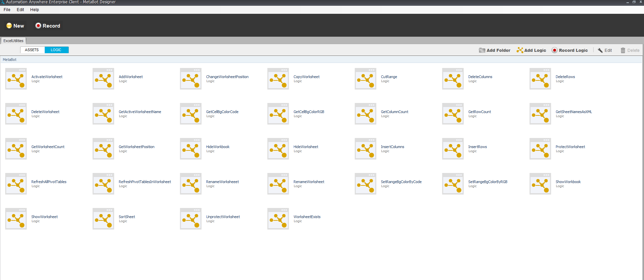The width and height of the screenshot is (644, 280).
Task: Click the AddWorksheet logic icon
Action: (x=104, y=79)
